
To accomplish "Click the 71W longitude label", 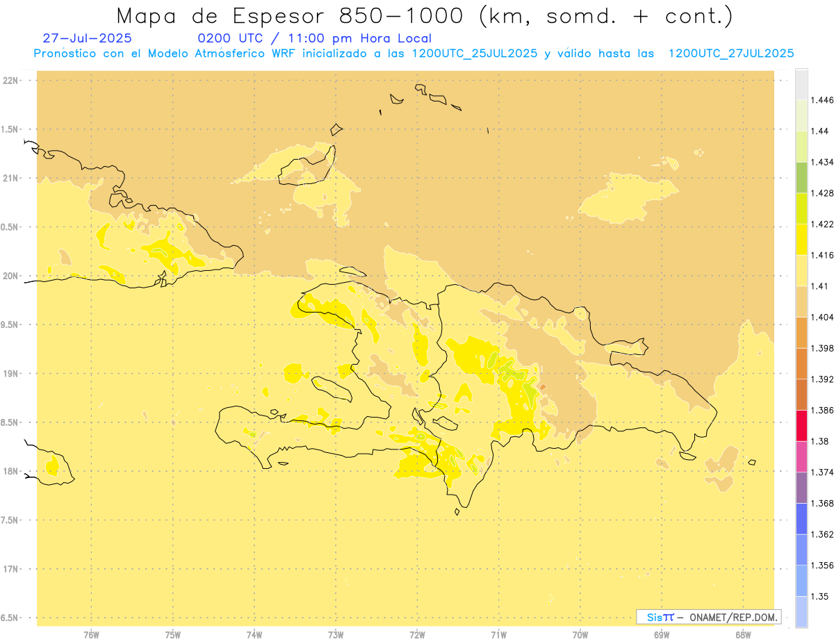I will (x=498, y=635).
